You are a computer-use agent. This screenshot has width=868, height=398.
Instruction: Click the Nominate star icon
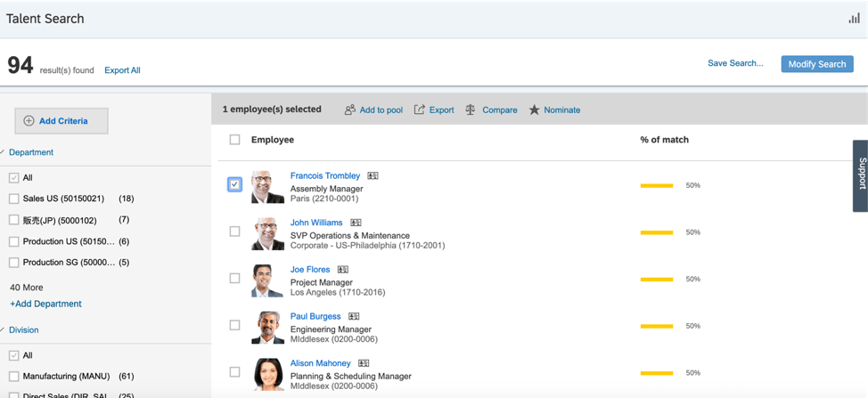[x=534, y=110]
